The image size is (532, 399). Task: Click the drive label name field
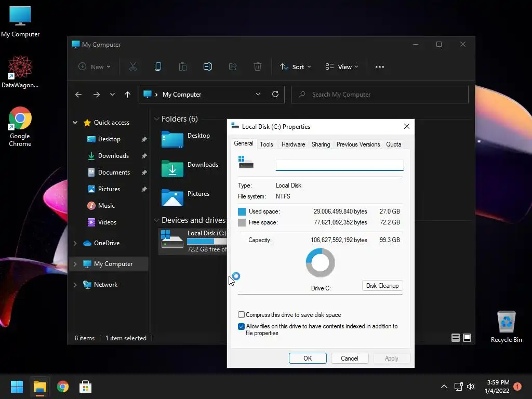(x=339, y=165)
